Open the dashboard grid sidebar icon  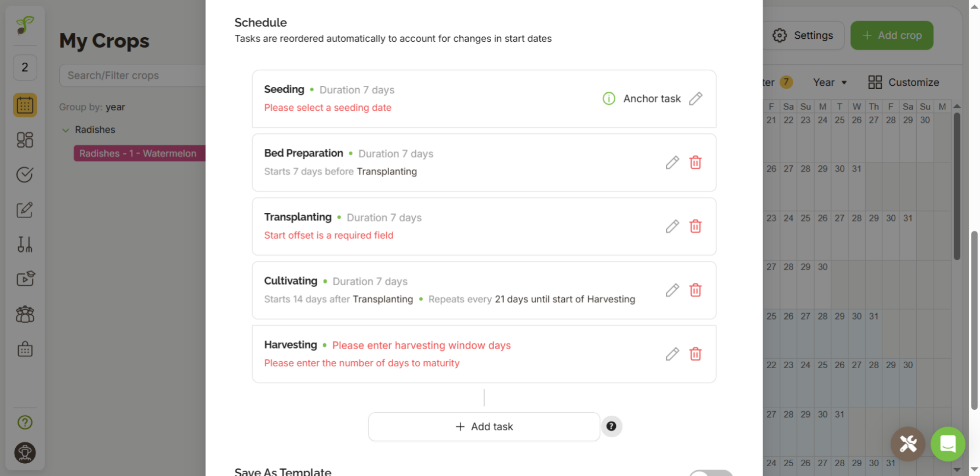(25, 140)
